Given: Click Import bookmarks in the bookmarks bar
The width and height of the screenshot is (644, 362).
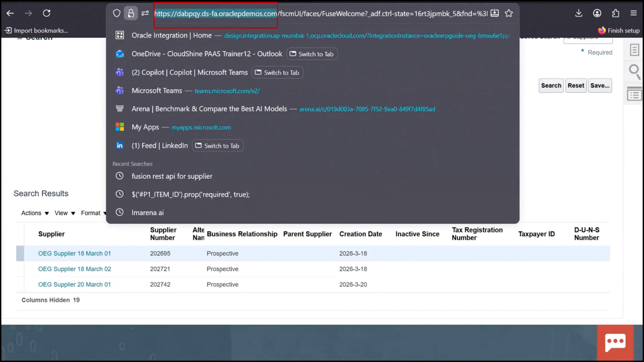Looking at the screenshot, I should (x=36, y=31).
